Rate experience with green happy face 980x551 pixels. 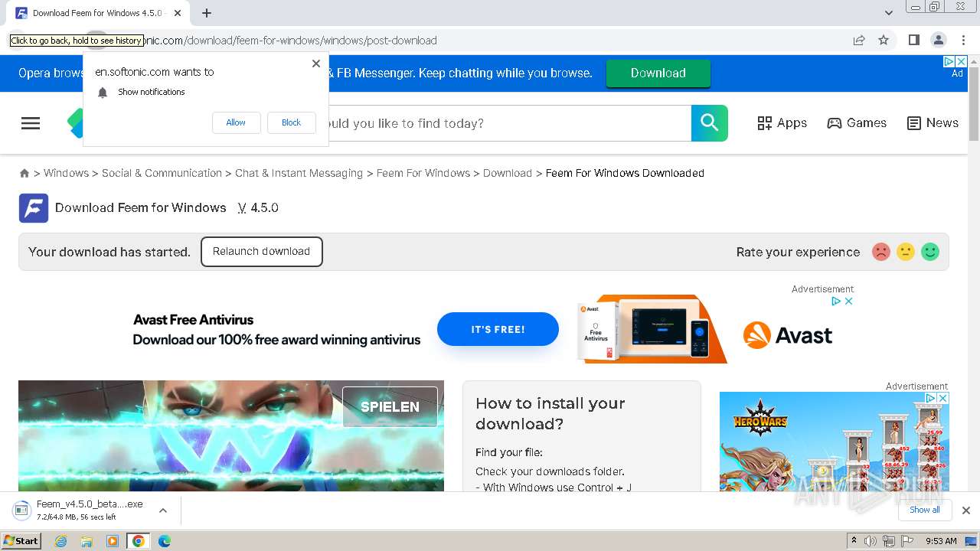tap(930, 252)
